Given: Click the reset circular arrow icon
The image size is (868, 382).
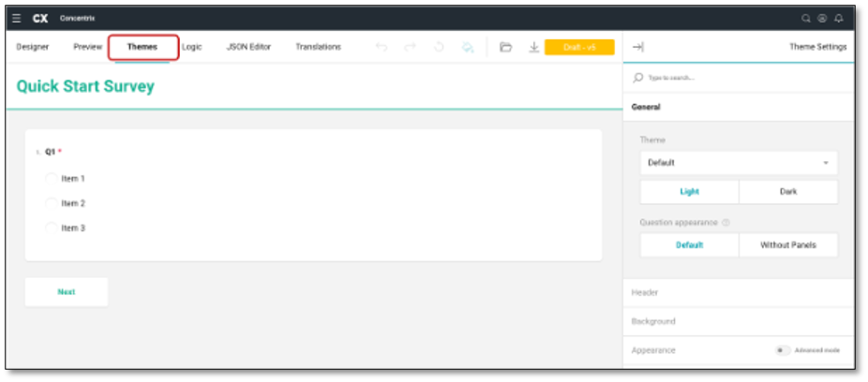Looking at the screenshot, I should (439, 47).
